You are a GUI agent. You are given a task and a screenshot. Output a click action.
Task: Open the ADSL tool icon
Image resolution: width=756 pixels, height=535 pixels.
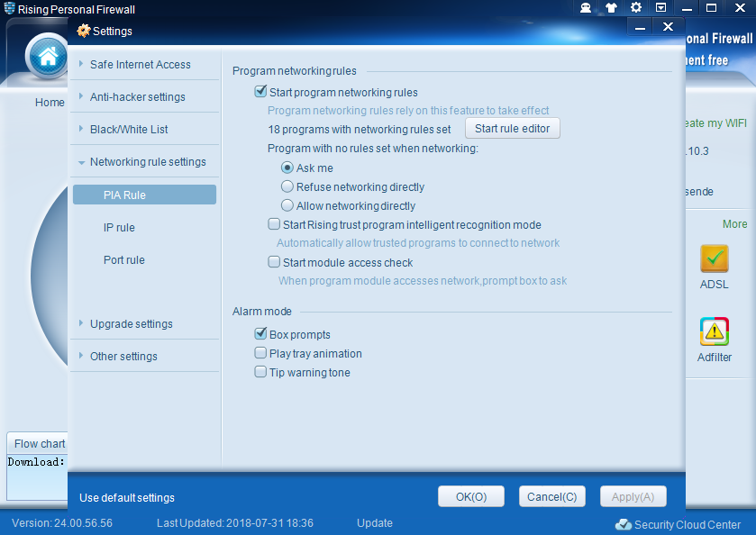coord(714,258)
